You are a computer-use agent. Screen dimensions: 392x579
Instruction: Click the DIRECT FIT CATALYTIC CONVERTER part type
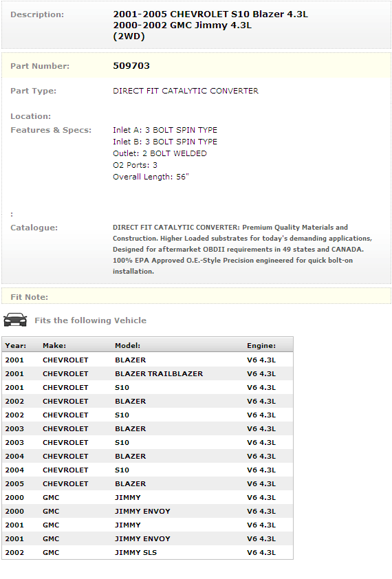click(x=186, y=91)
